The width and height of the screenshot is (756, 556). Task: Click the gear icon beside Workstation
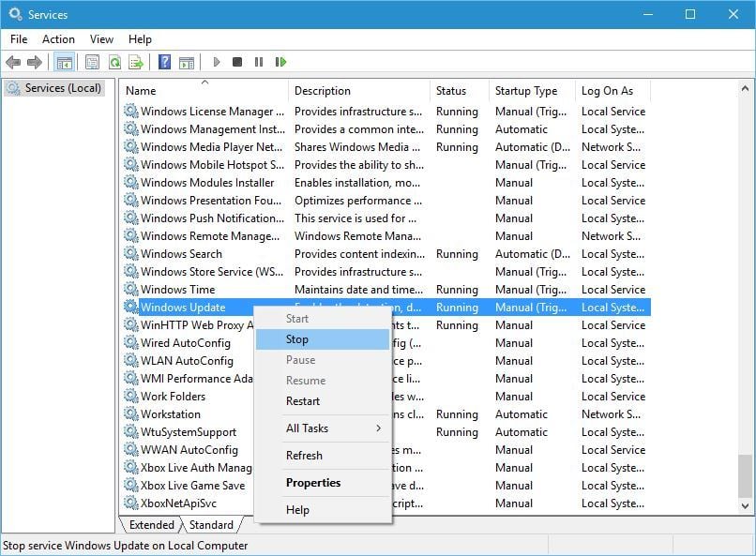click(131, 413)
